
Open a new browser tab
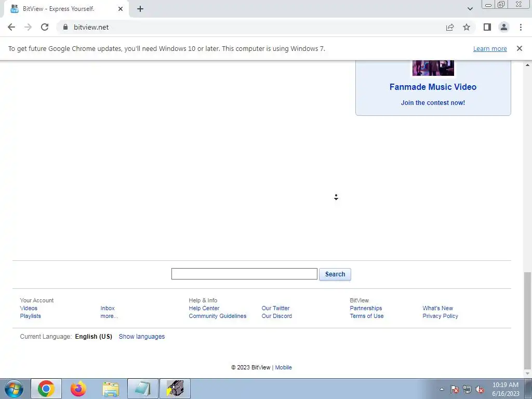(x=140, y=9)
